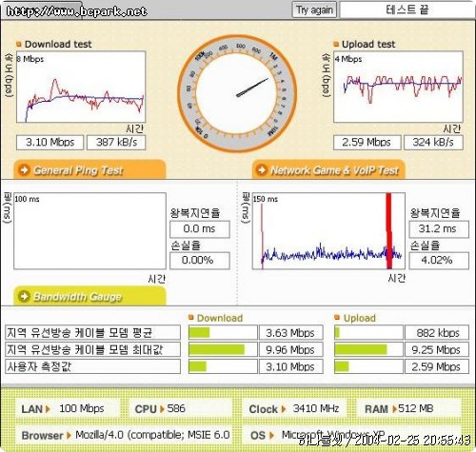Viewport: 476px width, 452px height.
Task: Select the 3.10 Mbps download result box
Action: (50, 143)
